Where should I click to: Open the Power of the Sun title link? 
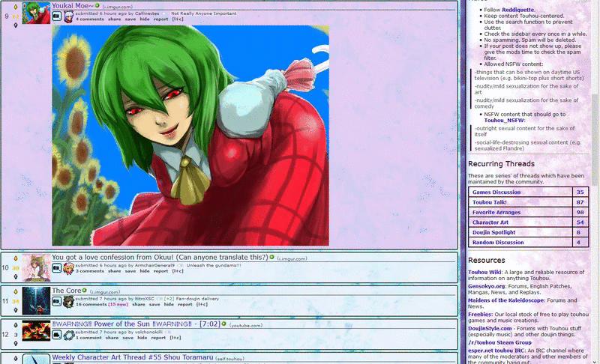click(136, 324)
